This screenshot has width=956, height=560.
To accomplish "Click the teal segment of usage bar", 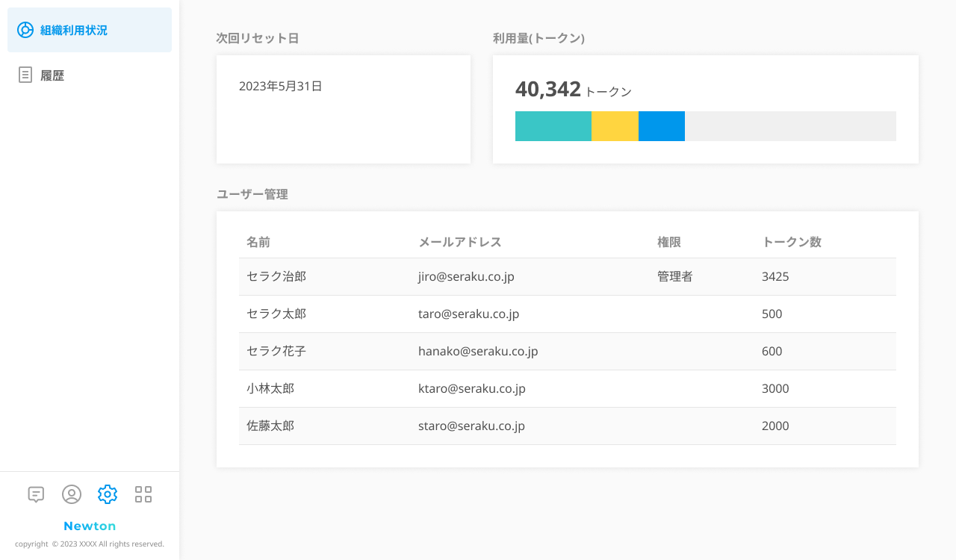I will [553, 126].
